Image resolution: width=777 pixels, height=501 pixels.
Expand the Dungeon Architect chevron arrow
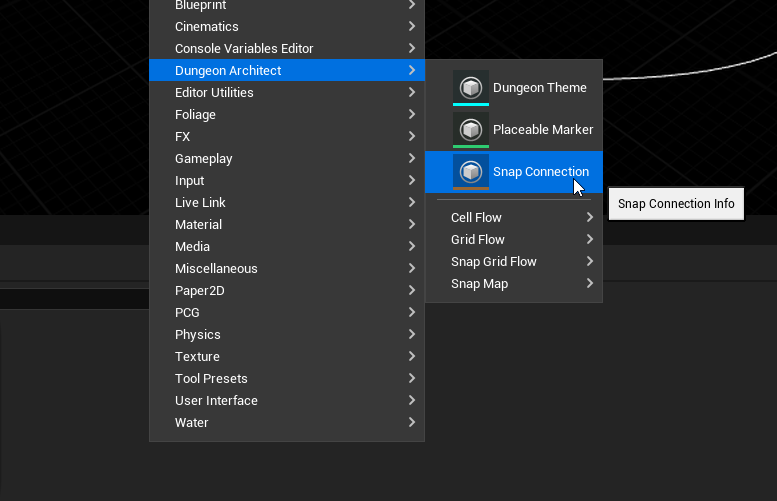coord(412,70)
